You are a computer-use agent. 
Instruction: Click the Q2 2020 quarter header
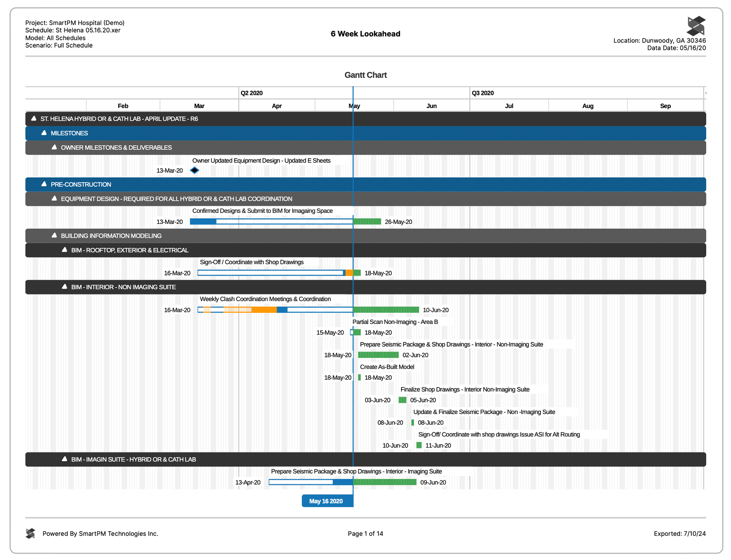251,92
